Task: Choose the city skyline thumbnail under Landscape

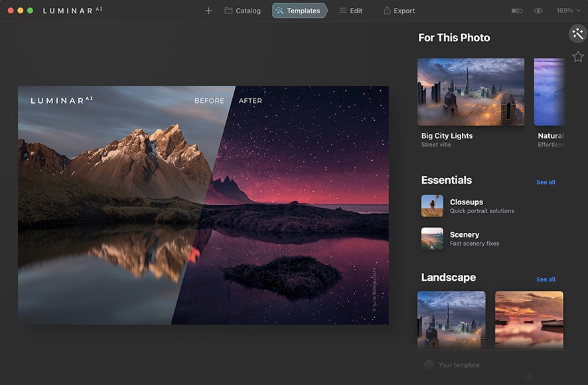Action: 451,320
